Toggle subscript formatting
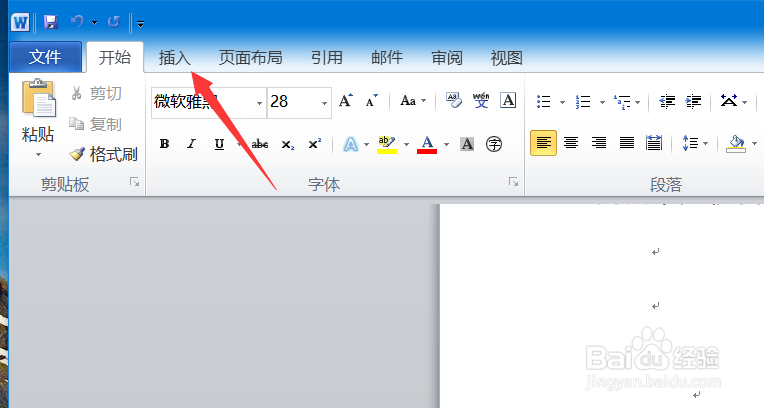Screen dimensions: 764x408 click(287, 144)
